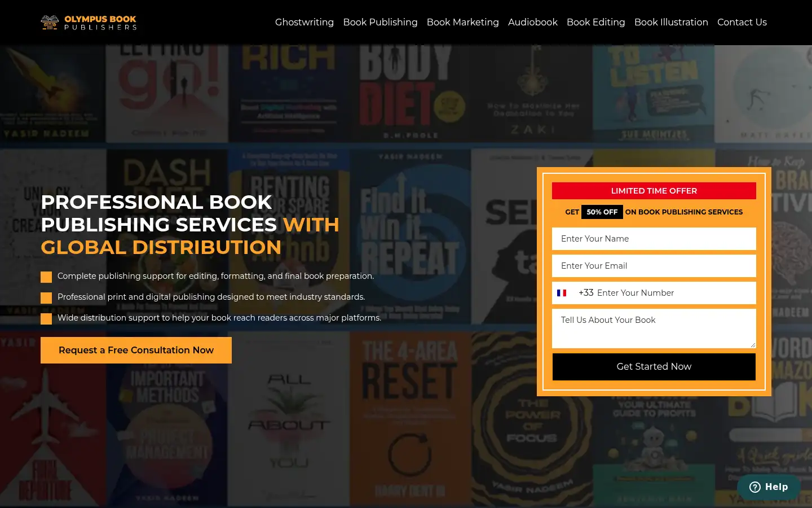Click the orange bullet beside Wide distribution support
This screenshot has width=812, height=508.
[46, 318]
